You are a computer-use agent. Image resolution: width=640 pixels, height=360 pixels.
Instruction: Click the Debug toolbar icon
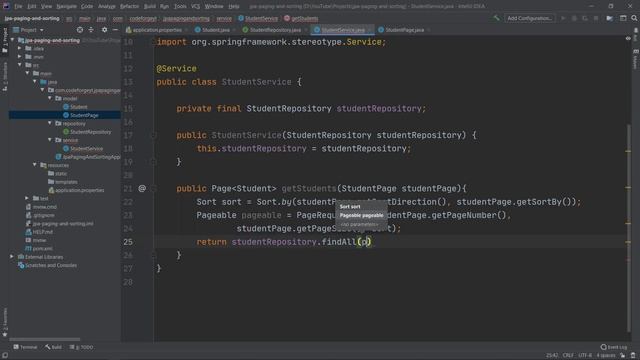574,18
